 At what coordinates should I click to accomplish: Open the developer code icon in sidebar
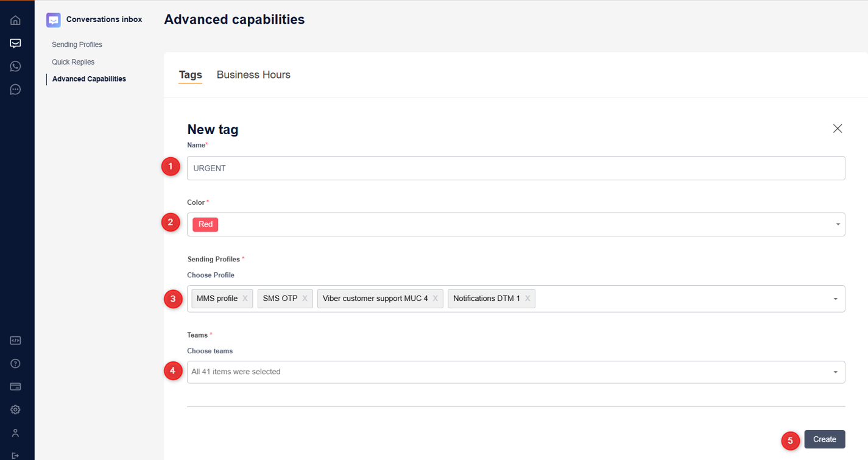point(15,341)
